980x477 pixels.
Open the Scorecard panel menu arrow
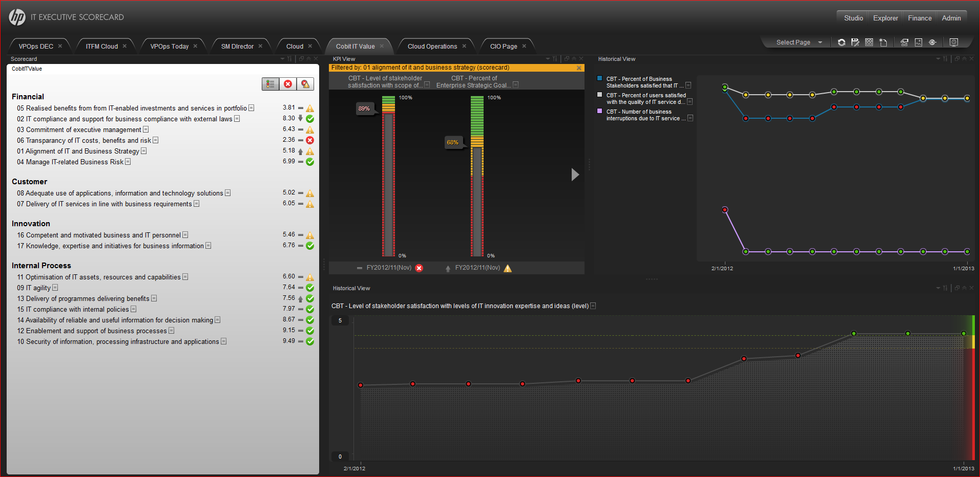click(282, 59)
